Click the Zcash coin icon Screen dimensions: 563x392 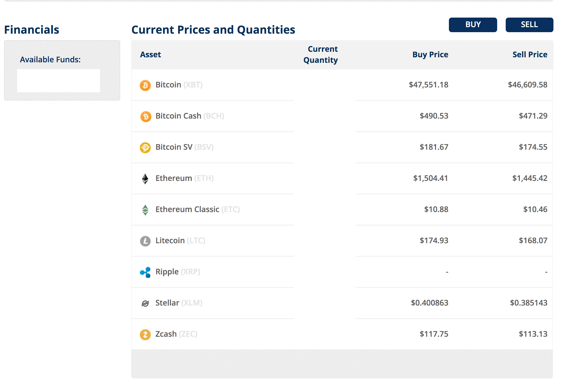[145, 334]
